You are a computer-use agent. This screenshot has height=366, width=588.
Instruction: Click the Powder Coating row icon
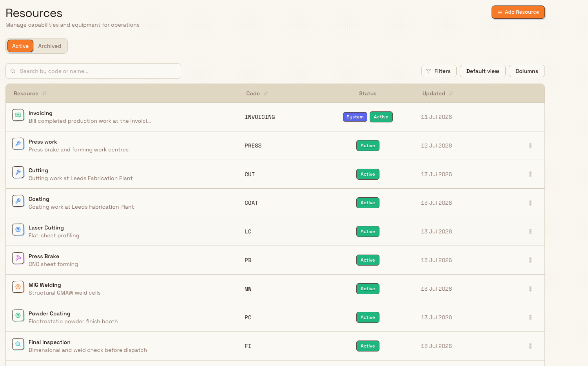[18, 316]
